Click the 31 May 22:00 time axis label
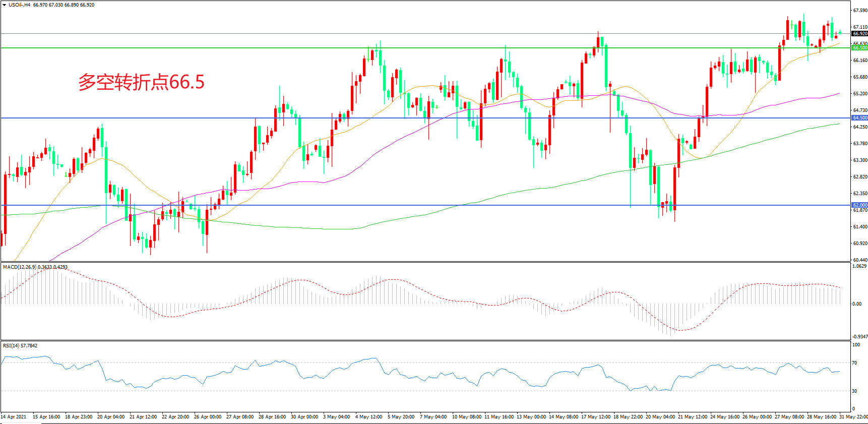The image size is (868, 424). coord(853,417)
